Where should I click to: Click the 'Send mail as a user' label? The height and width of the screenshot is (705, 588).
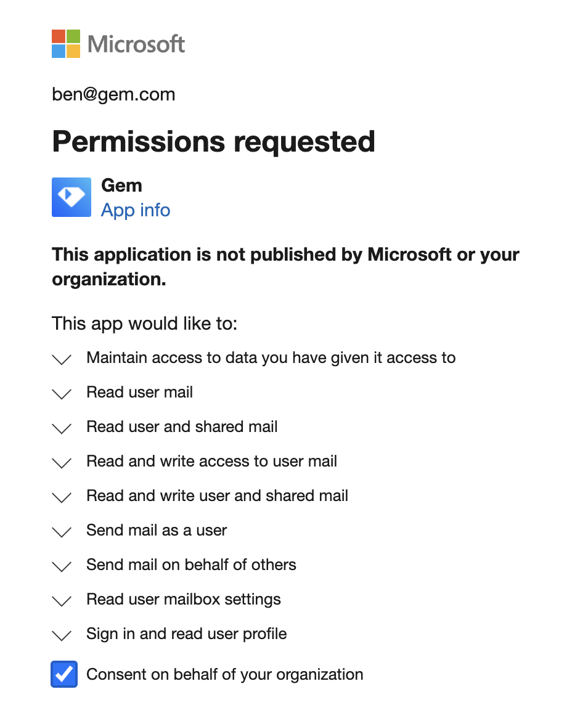point(157,530)
